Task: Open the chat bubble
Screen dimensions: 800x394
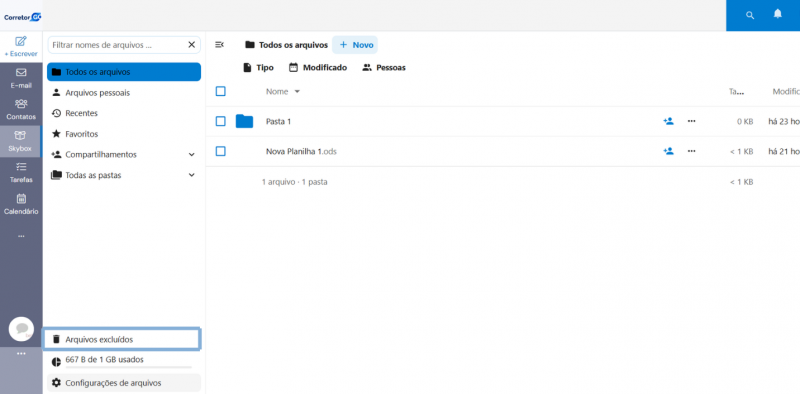Action: point(21,329)
